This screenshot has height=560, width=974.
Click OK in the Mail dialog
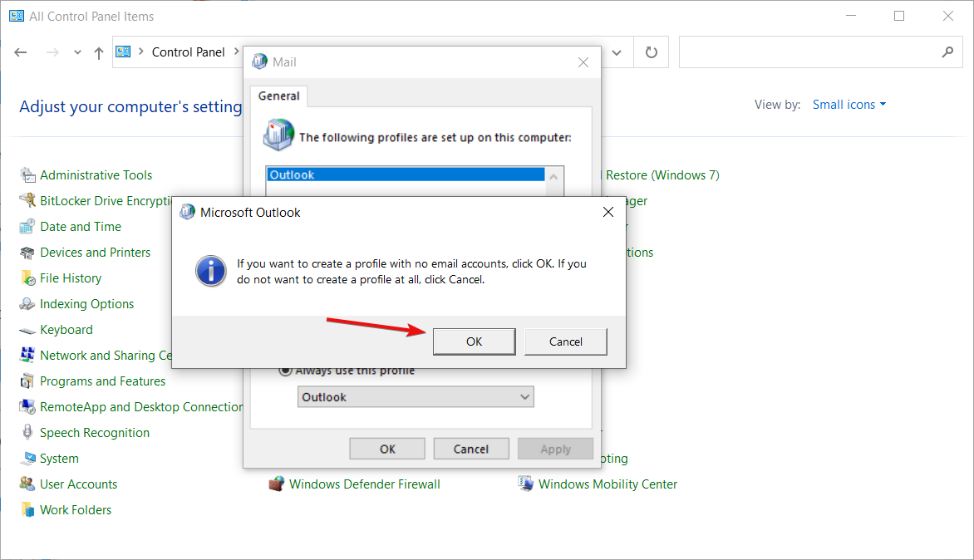387,449
